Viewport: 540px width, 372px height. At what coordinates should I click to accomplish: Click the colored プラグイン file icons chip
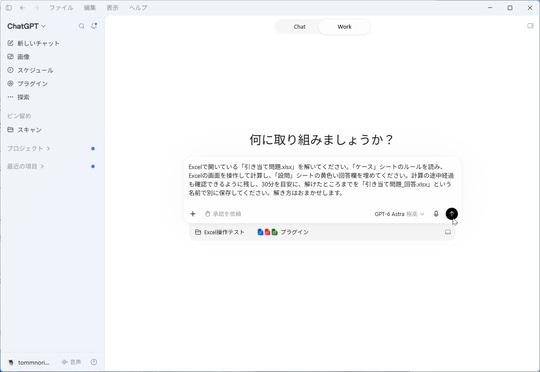(283, 232)
